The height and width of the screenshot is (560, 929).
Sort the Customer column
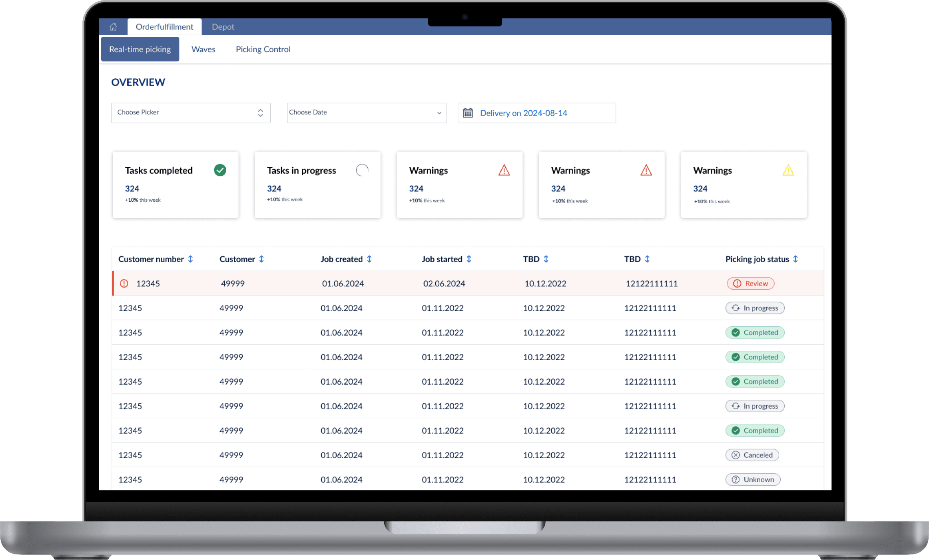tap(261, 259)
